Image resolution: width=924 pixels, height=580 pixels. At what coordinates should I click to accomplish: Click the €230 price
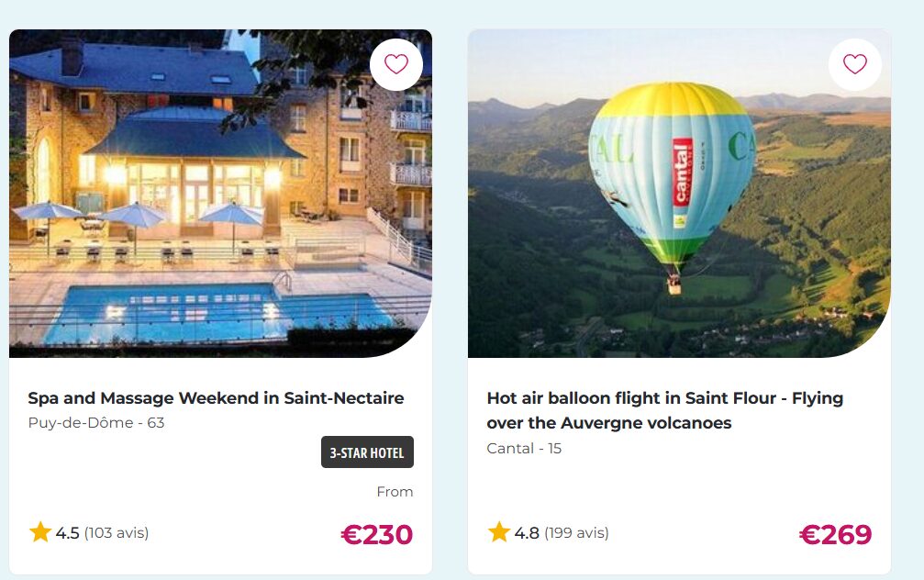click(x=377, y=535)
